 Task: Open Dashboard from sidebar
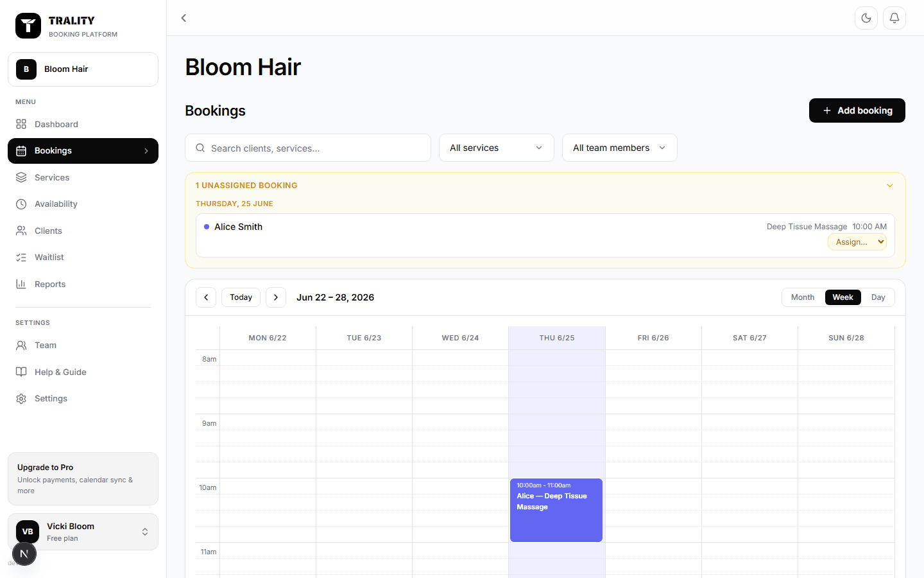pyautogui.click(x=83, y=124)
